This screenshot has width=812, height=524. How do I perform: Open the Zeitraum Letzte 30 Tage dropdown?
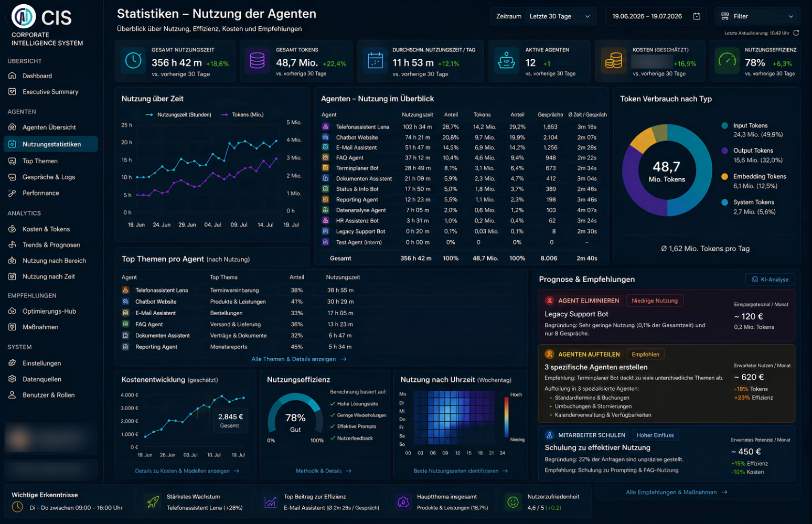coord(543,16)
